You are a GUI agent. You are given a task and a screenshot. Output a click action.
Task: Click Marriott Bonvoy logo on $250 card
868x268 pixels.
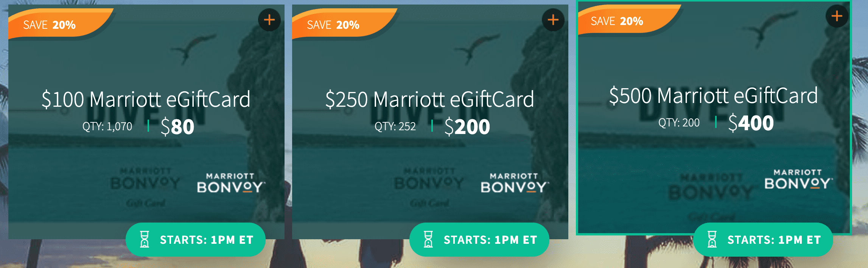click(x=515, y=183)
